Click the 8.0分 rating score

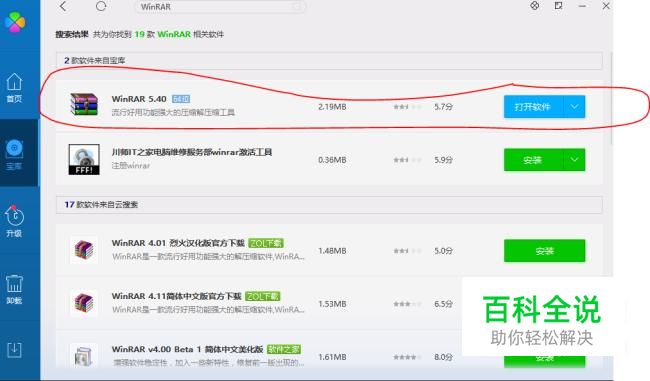coord(443,357)
